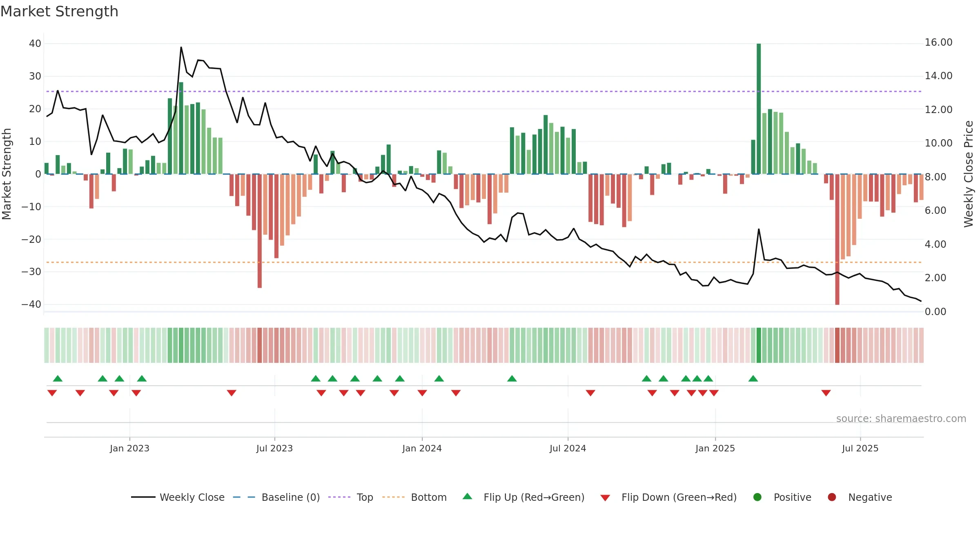Toggle the Positive legend entry
This screenshot has height=551, width=980.
[782, 497]
